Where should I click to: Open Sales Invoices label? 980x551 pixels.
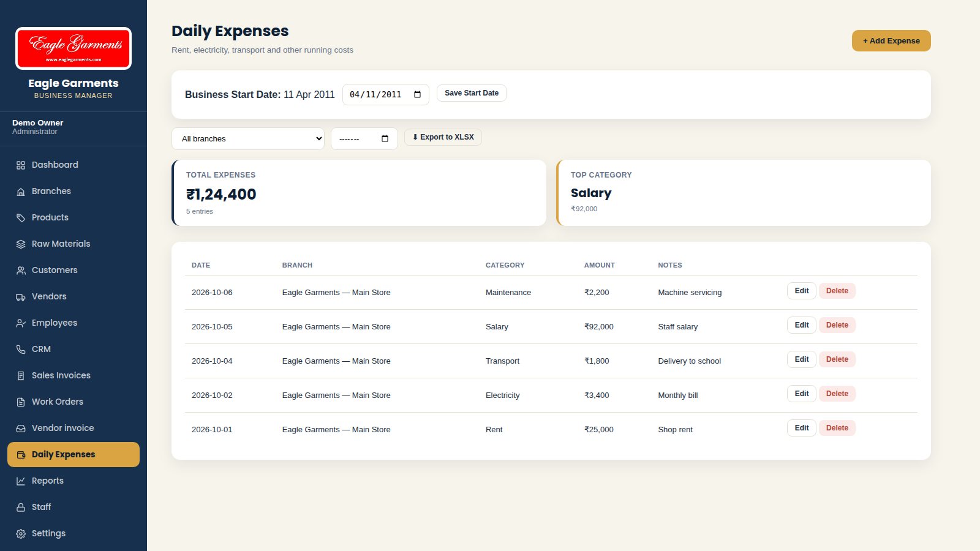(x=61, y=375)
